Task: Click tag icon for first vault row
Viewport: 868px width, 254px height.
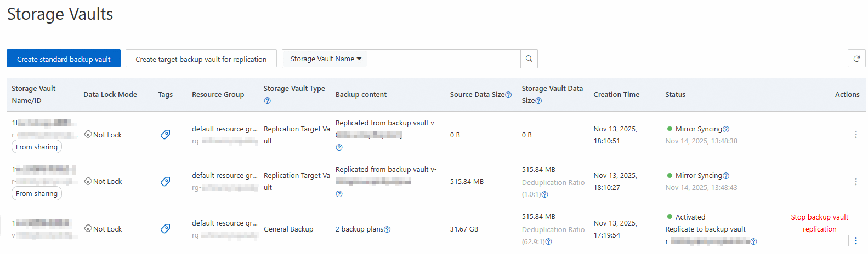Action: point(165,135)
